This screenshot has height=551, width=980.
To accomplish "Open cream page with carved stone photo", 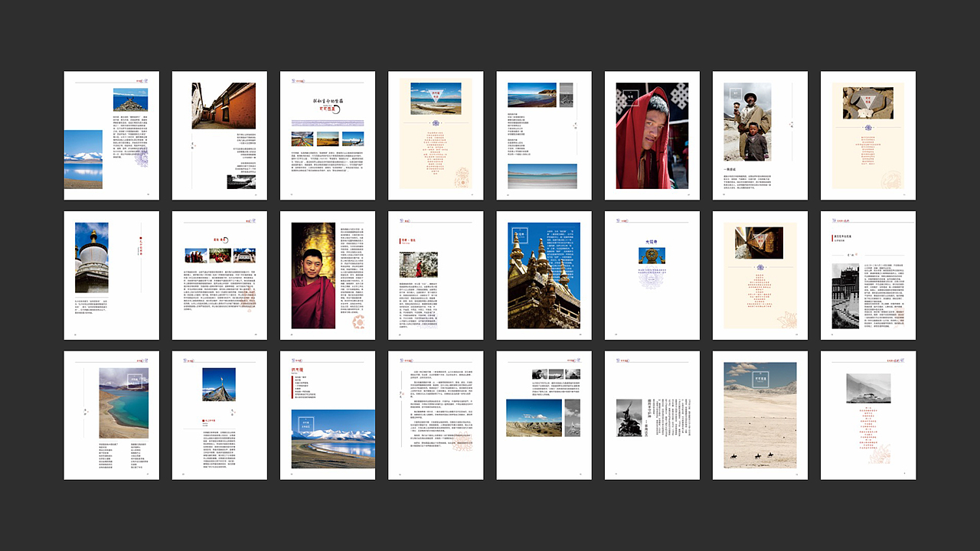I will (868, 136).
